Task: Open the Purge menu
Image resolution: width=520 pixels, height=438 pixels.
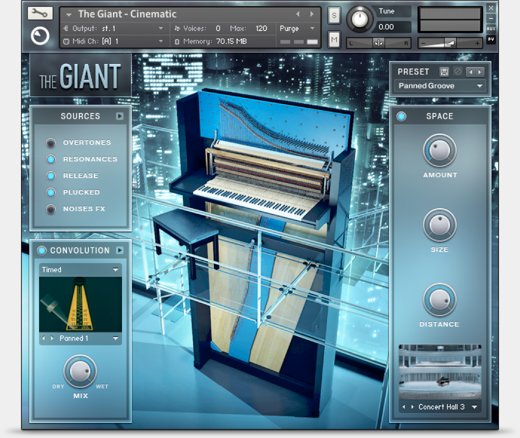Action: point(297,29)
